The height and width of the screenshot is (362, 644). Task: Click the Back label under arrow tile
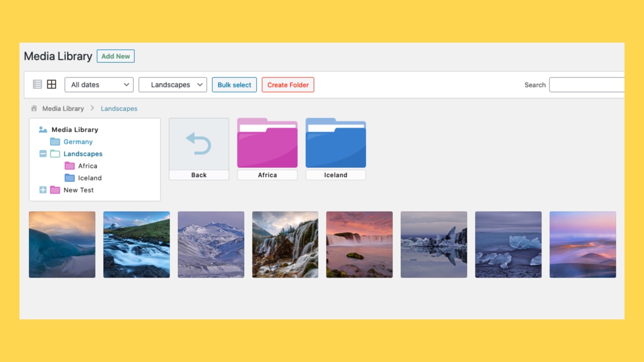199,175
